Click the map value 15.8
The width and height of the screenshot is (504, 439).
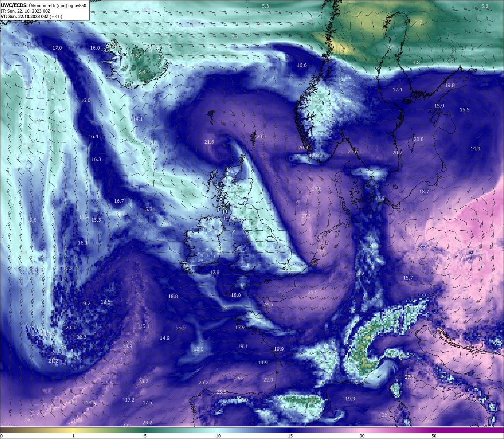click(x=147, y=209)
